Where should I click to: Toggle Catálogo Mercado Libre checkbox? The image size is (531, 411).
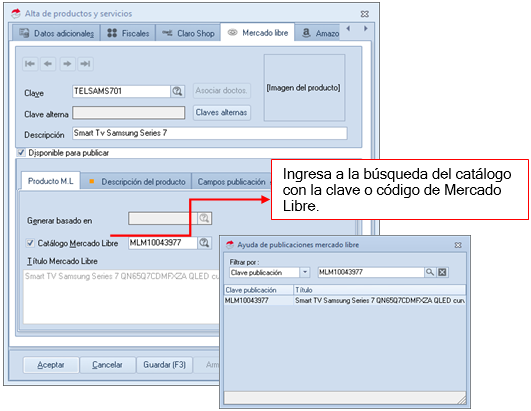30,243
